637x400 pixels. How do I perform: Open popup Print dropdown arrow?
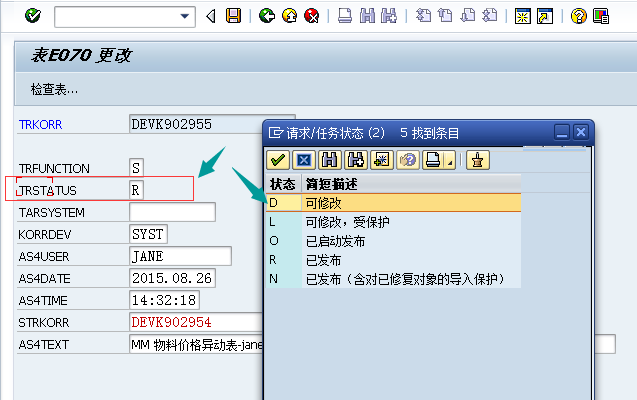coord(450,161)
